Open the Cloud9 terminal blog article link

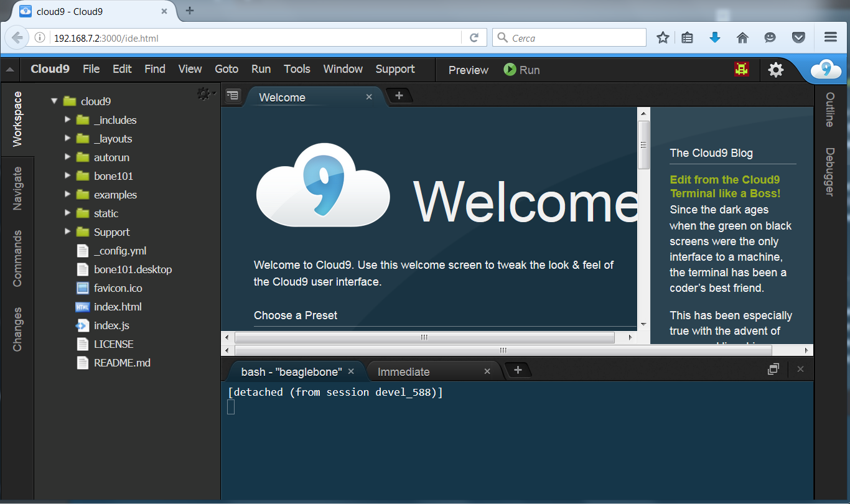724,187
